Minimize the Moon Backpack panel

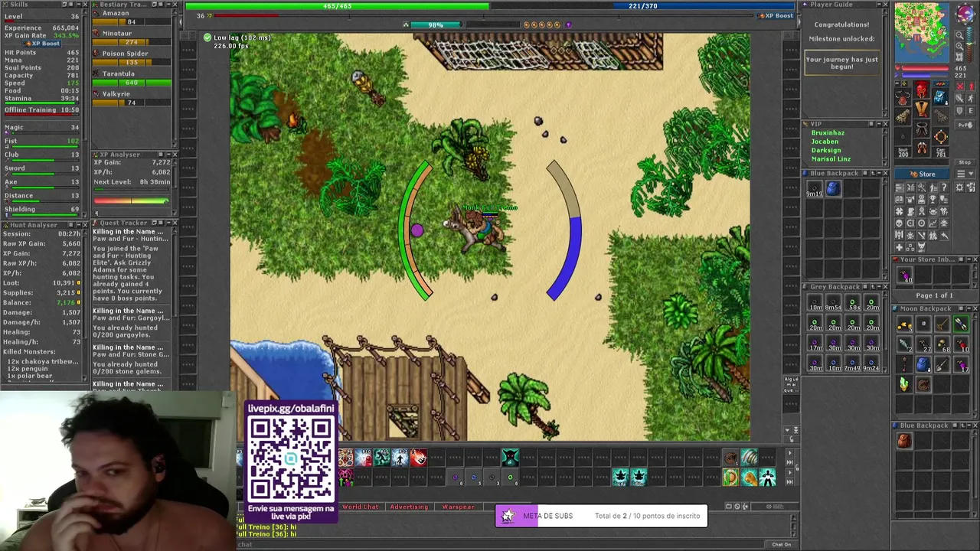pos(969,308)
